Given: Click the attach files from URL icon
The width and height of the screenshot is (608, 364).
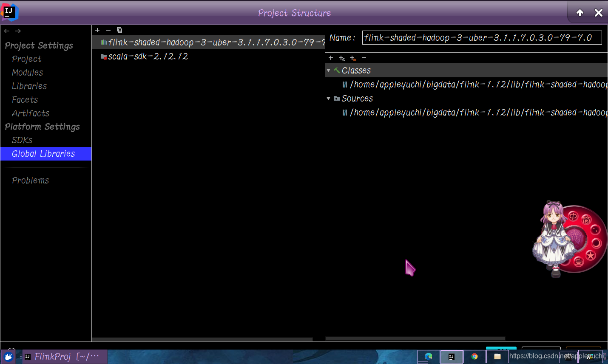Looking at the screenshot, I should click(x=341, y=58).
